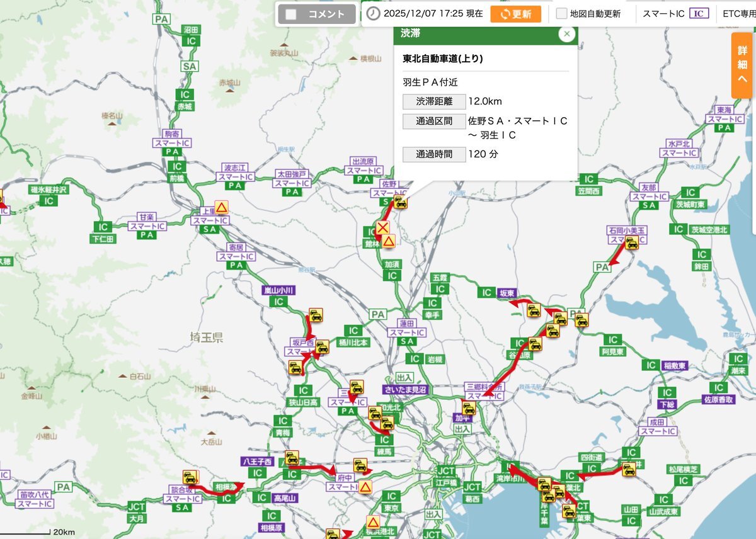This screenshot has width=756, height=539.
Task: Click the congestion icon below 嵐山小川 IC
Action: point(316,315)
